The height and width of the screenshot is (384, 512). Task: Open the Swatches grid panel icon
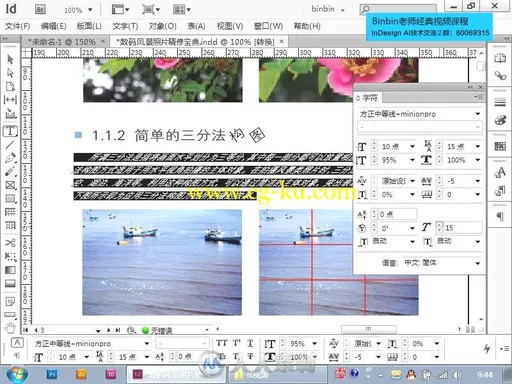(x=500, y=146)
